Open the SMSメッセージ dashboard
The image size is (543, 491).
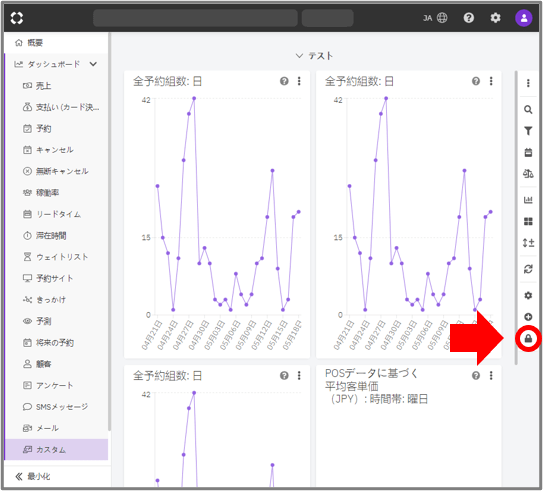coord(56,407)
